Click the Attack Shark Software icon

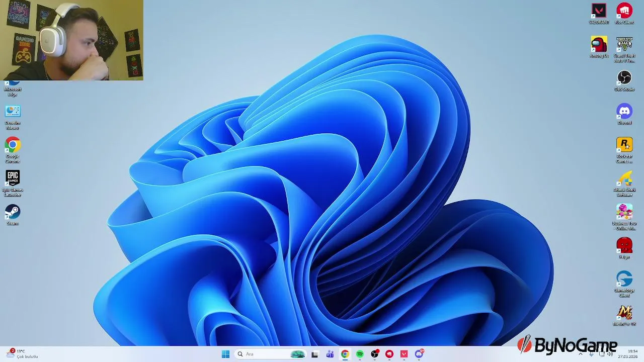(x=624, y=184)
